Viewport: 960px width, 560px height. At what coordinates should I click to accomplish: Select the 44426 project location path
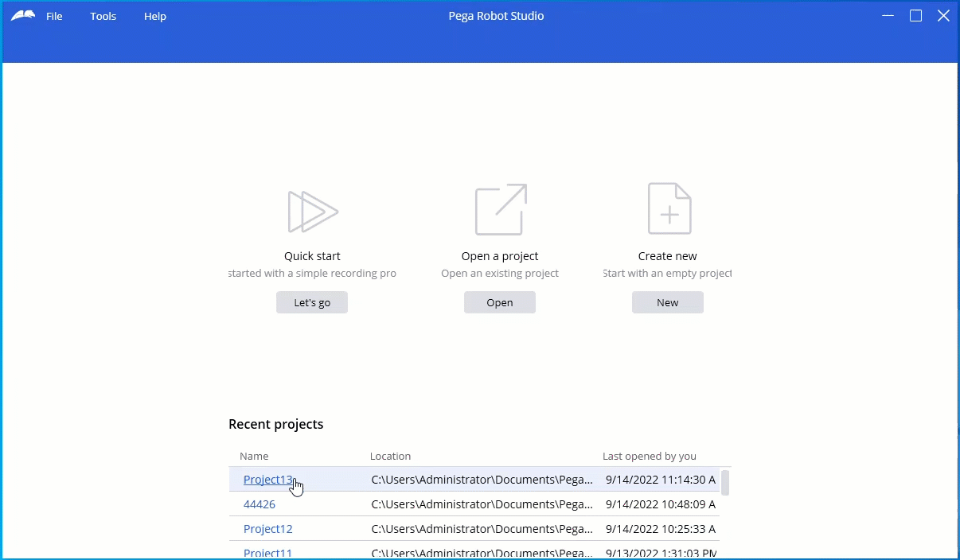click(482, 504)
